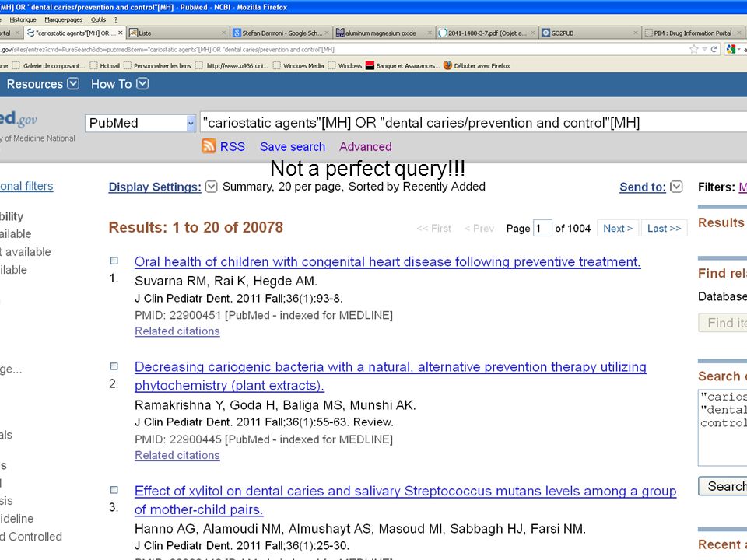The image size is (747, 560).
Task: Open Personnaliser les liens bookmark
Action: [157, 65]
